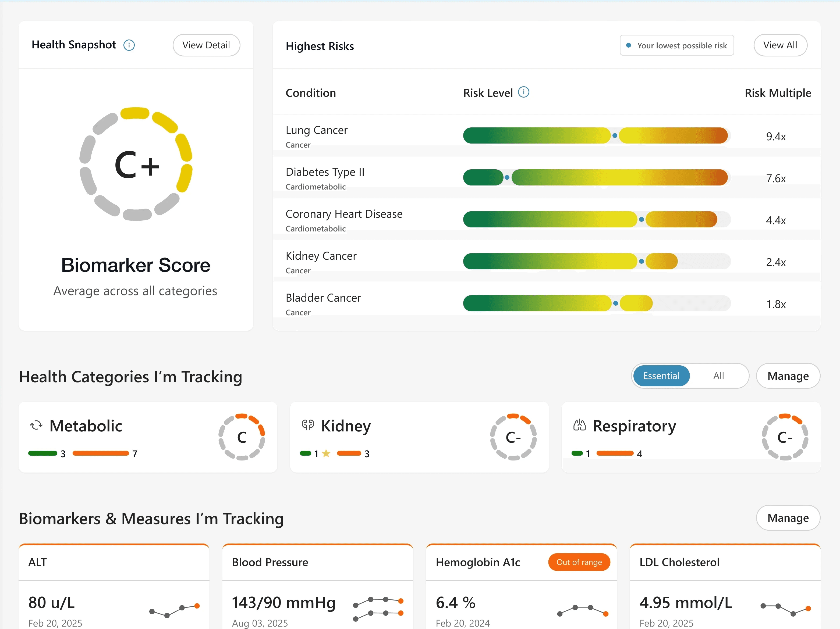The width and height of the screenshot is (840, 629).
Task: Click Metabolic category cycle icon
Action: pos(37,425)
